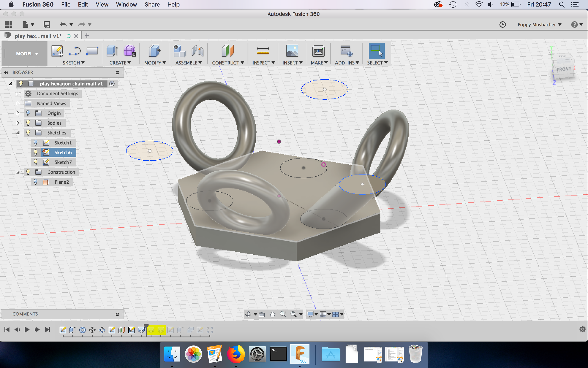Open the Window menu
Viewport: 588px width, 368px height.
pyautogui.click(x=126, y=4)
